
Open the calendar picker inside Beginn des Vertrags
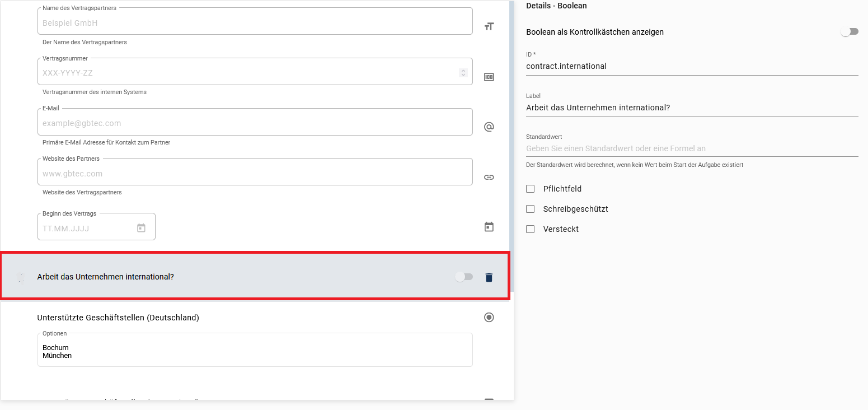click(x=141, y=228)
